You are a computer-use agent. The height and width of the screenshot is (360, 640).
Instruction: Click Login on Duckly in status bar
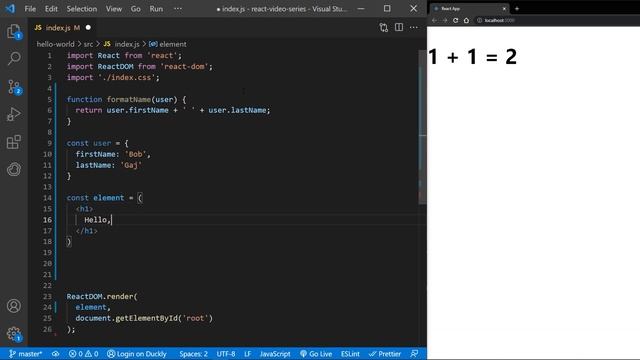pyautogui.click(x=137, y=354)
